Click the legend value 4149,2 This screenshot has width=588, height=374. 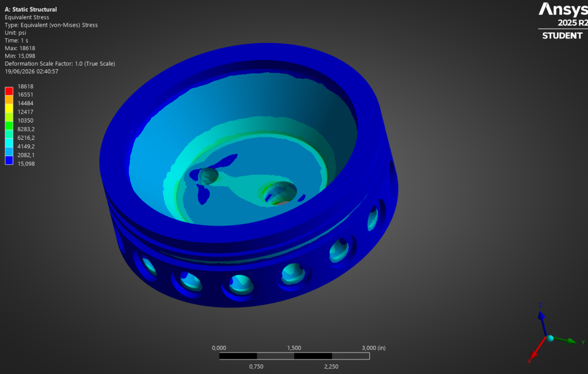tap(26, 146)
